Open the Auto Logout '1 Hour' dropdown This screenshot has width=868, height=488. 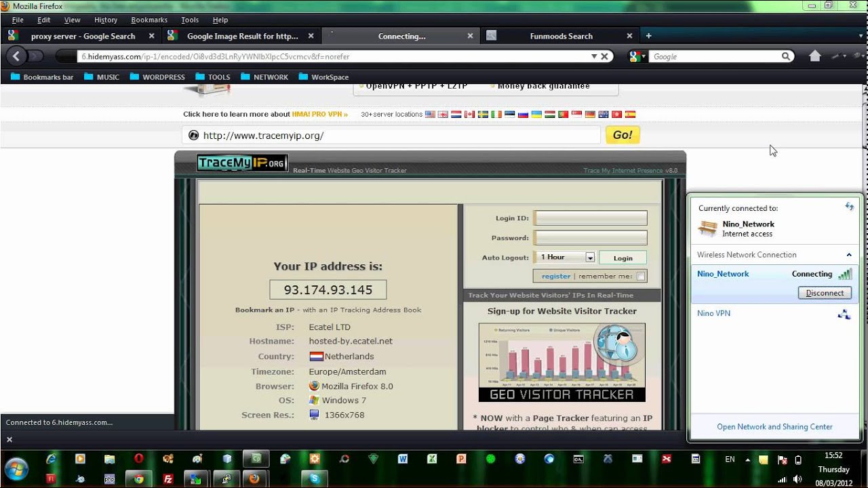(565, 257)
